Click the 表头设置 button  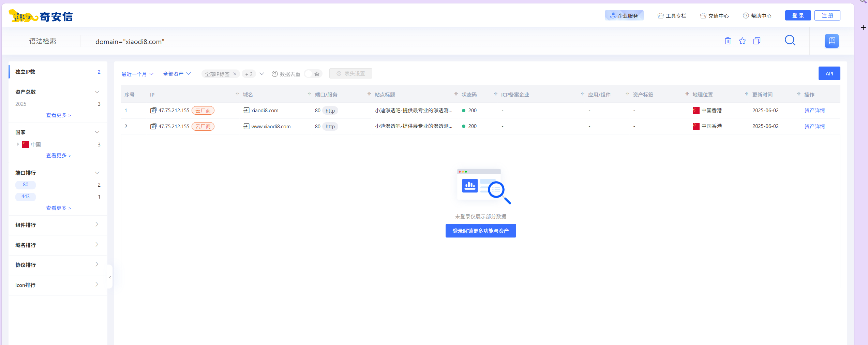[350, 73]
